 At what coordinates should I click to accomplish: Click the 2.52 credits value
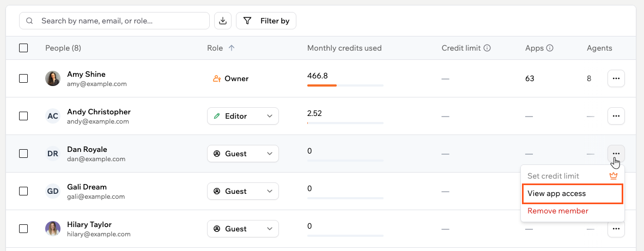point(314,113)
